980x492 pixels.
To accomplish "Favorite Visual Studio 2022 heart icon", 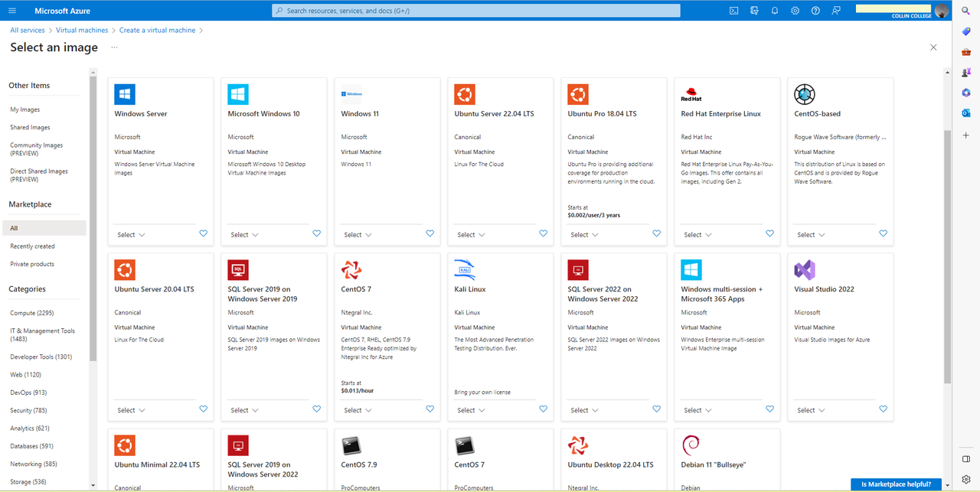I will pos(883,409).
